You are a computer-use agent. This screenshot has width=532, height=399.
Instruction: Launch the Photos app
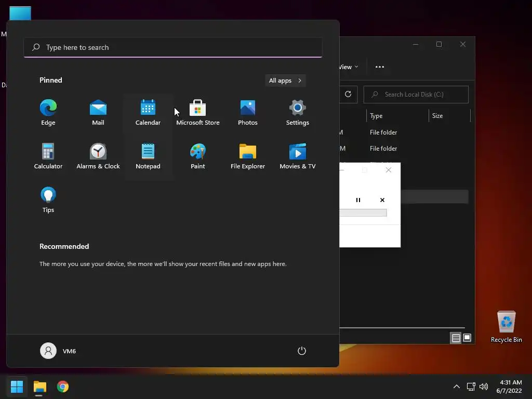tap(248, 113)
